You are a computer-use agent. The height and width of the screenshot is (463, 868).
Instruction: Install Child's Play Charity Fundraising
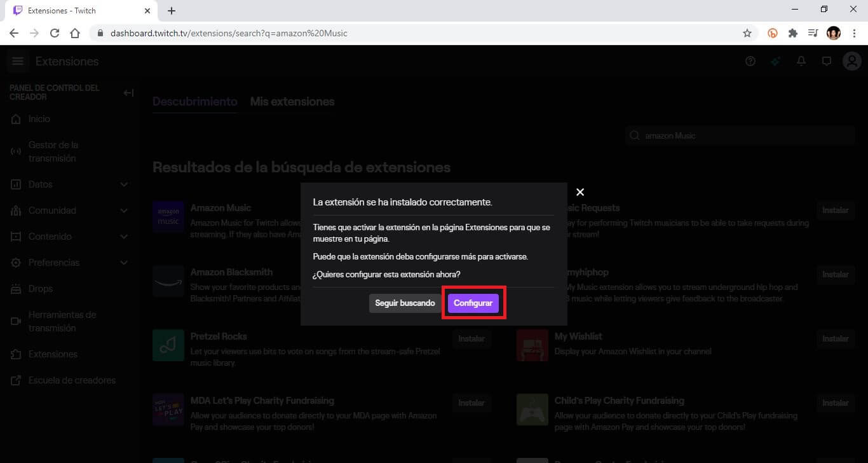836,403
